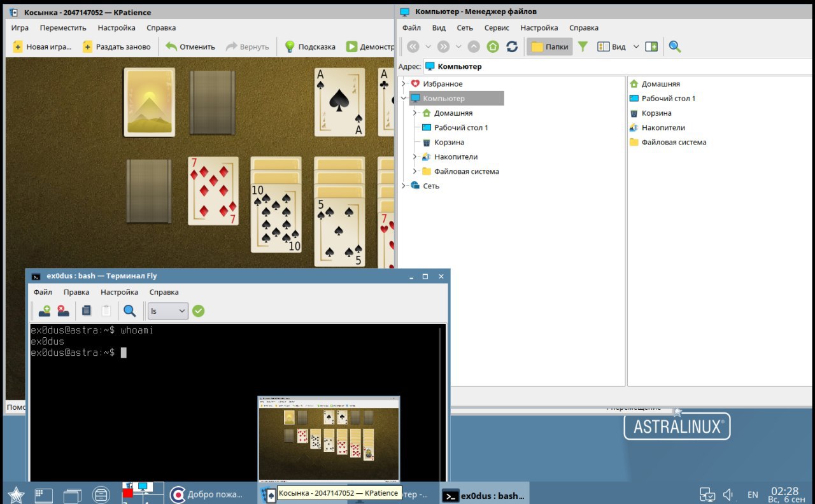Expand Домашняя in the folder tree
Screen dimensions: 815x504
click(x=415, y=113)
